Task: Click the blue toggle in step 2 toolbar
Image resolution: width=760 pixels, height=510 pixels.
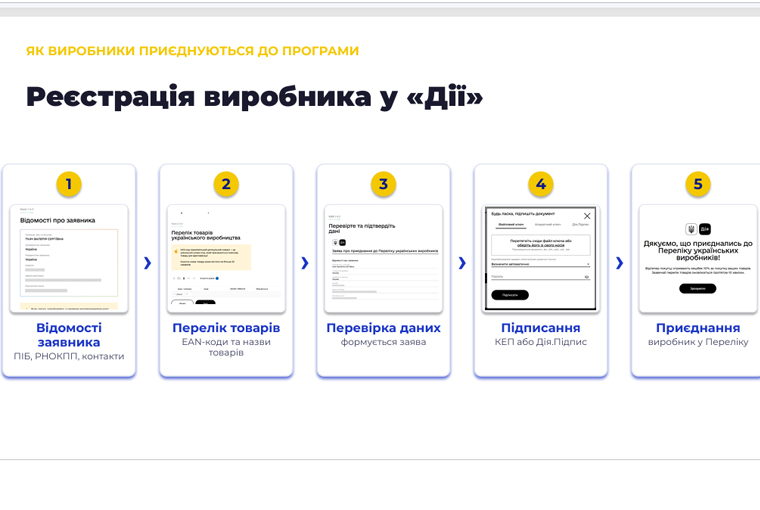Action: [217, 278]
